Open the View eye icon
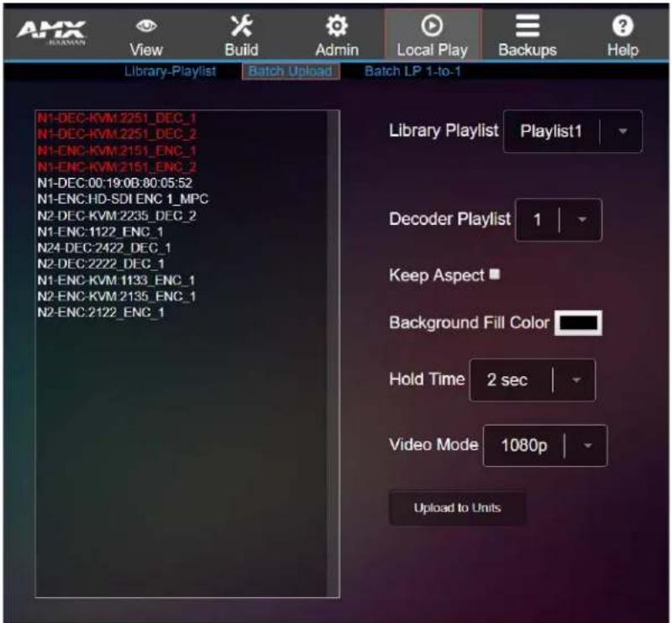 point(146,26)
